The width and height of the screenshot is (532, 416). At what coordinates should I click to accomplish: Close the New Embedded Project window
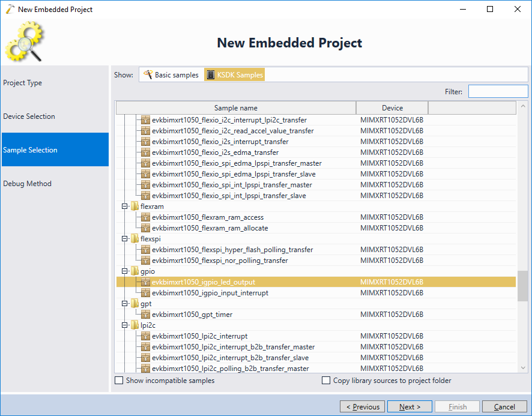pyautogui.click(x=517, y=9)
